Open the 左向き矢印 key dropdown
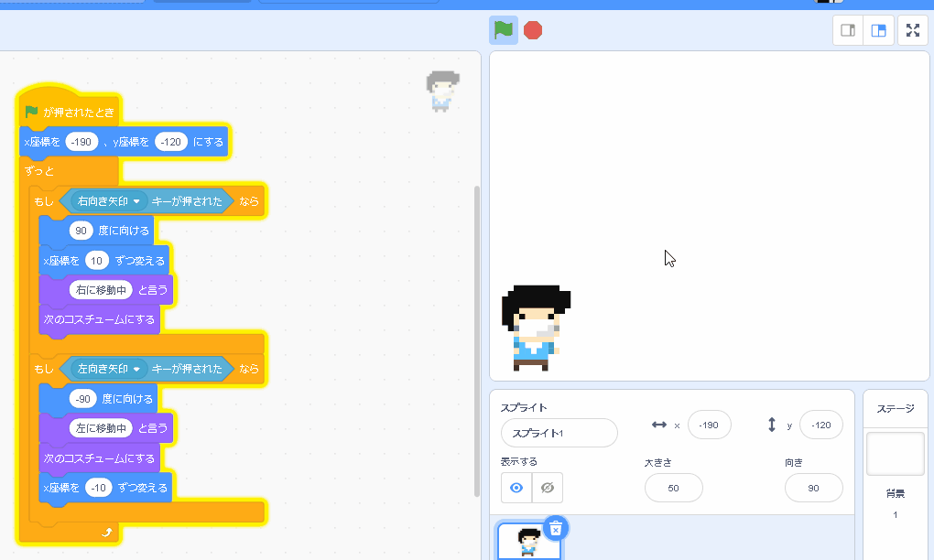The image size is (934, 560). (x=137, y=369)
